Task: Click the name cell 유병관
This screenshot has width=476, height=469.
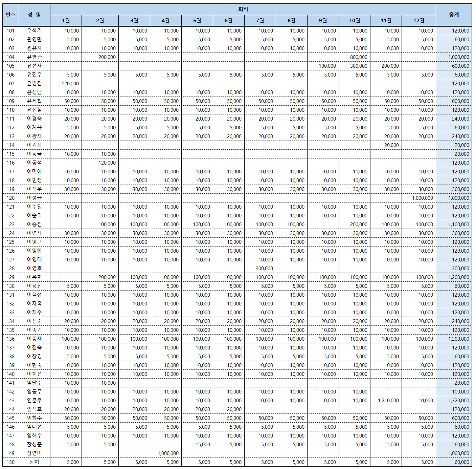Action: (x=34, y=57)
